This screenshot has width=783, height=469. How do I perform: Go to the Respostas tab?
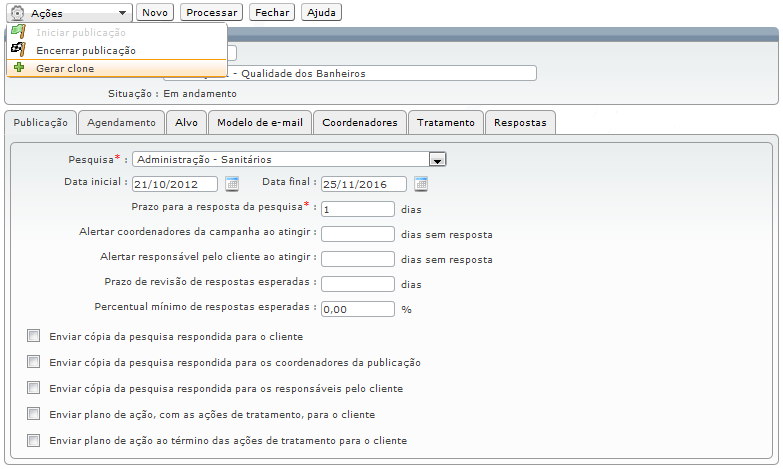pos(520,123)
